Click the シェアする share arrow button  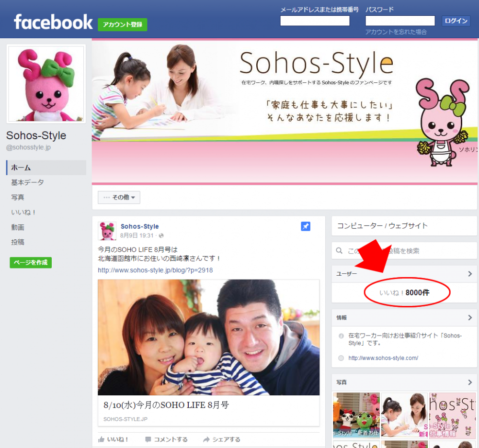click(222, 439)
